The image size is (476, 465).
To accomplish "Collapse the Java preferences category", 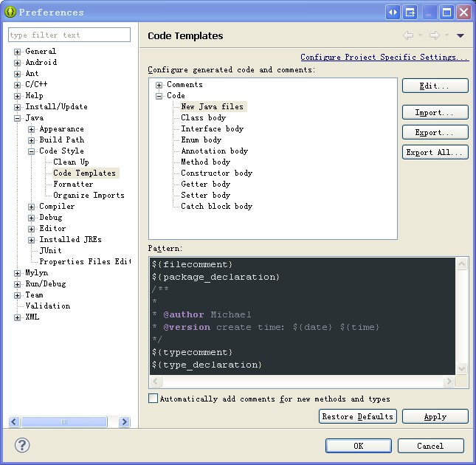I will (x=18, y=118).
